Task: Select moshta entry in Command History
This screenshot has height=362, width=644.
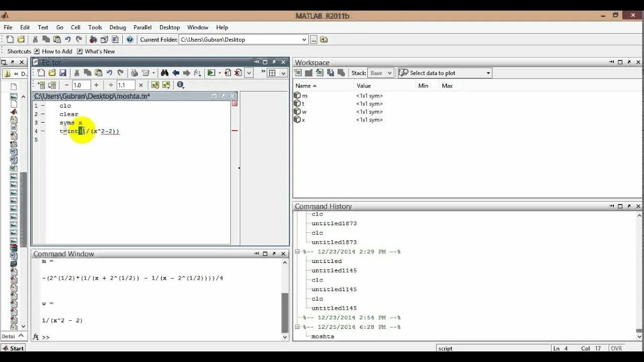Action: [x=323, y=336]
